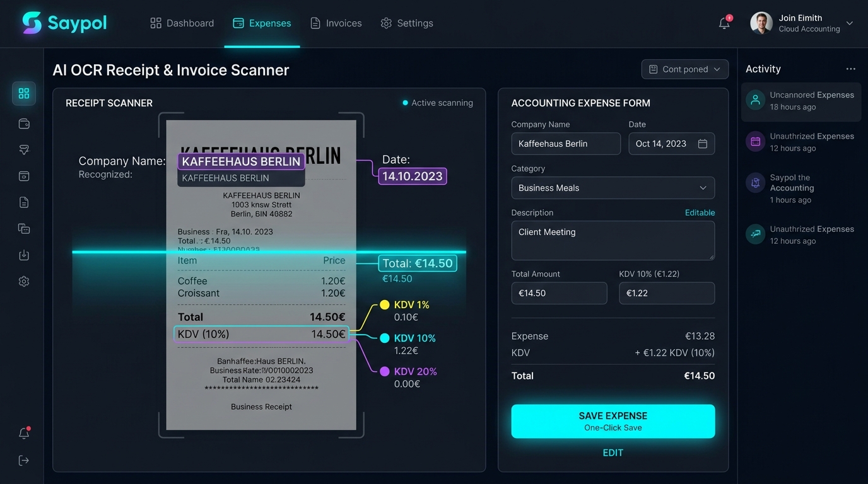Click the calendar icon in Date field
868x484 pixels.
click(703, 144)
